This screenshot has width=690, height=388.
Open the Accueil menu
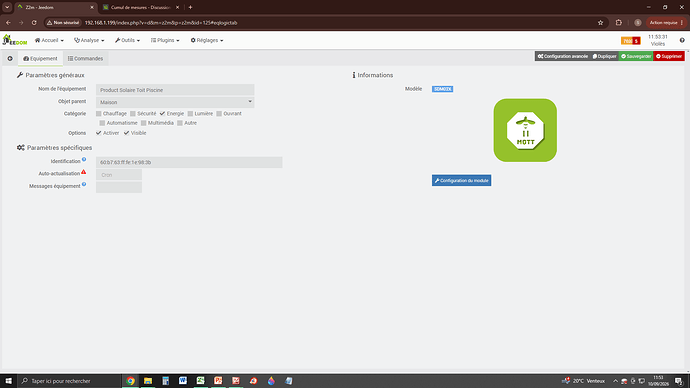(x=49, y=40)
